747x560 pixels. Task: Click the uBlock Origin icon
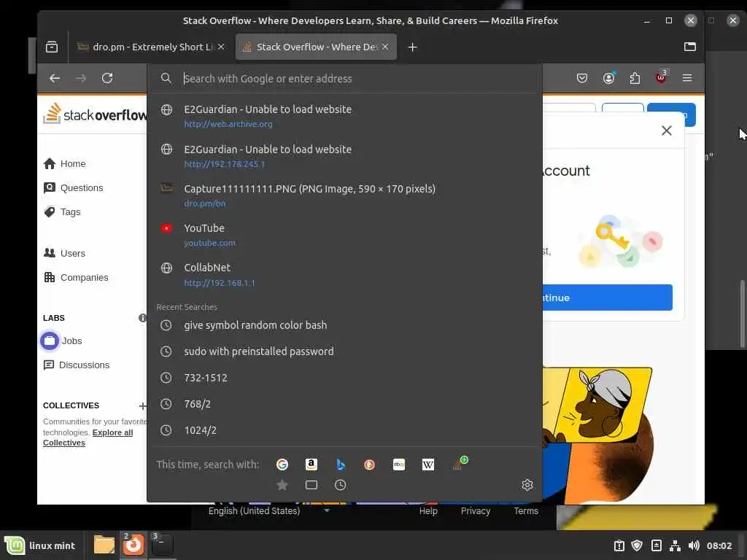pos(661,77)
